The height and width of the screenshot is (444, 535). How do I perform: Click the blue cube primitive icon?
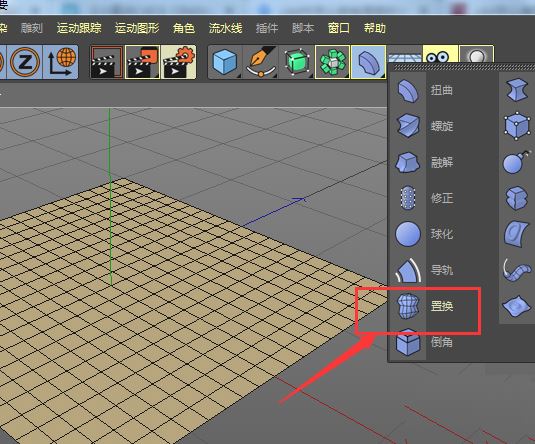(225, 62)
